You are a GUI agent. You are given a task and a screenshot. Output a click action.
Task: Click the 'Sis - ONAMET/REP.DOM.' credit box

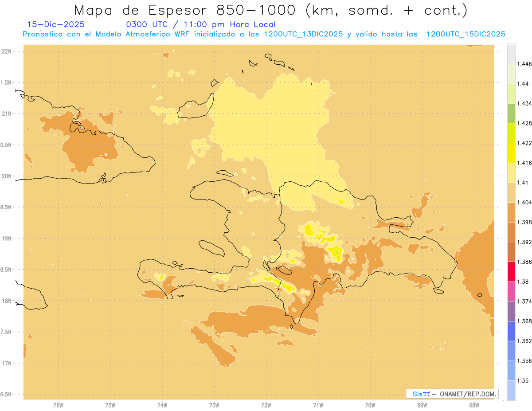pos(452,394)
